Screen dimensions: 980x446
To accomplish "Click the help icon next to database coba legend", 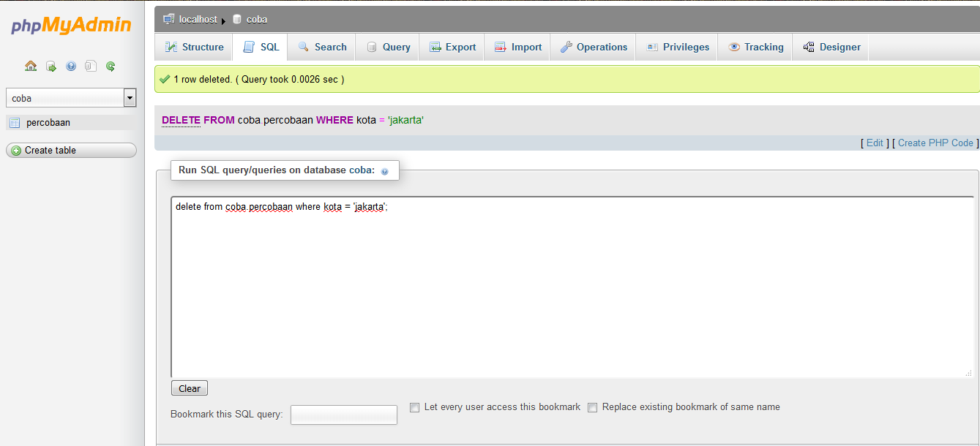I will click(385, 171).
